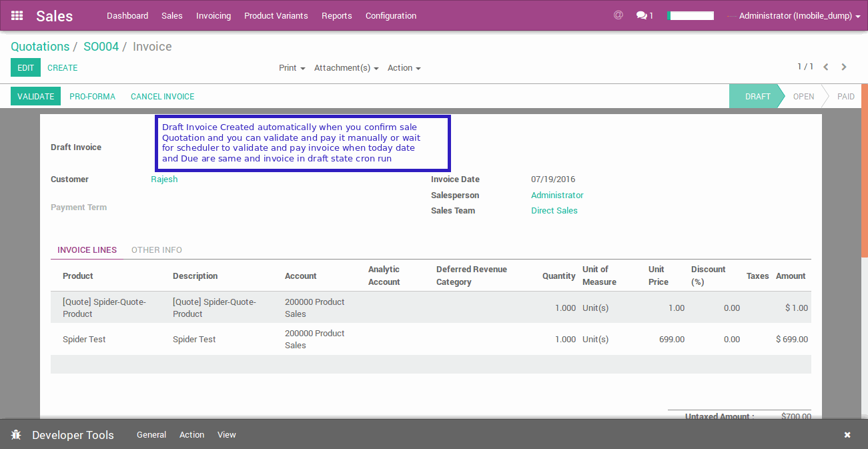The height and width of the screenshot is (449, 868).
Task: Open the Attachment(s) dropdown
Action: point(346,68)
